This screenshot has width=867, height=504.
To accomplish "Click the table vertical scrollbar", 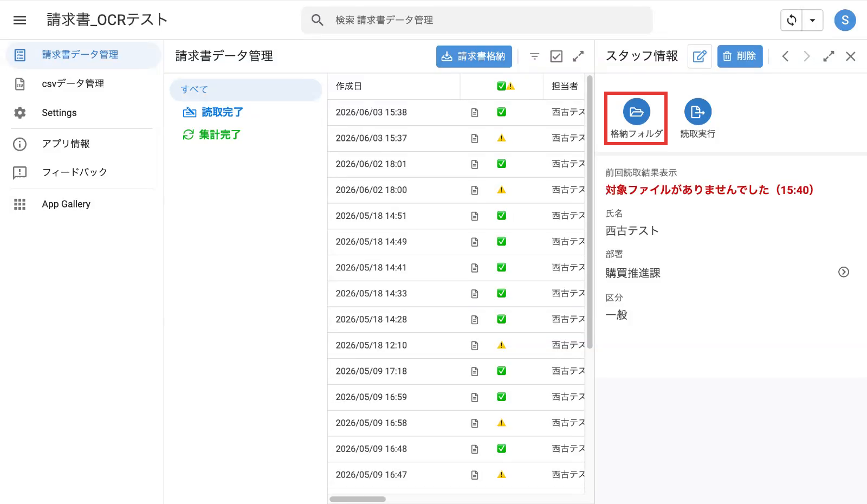I will coord(590,212).
